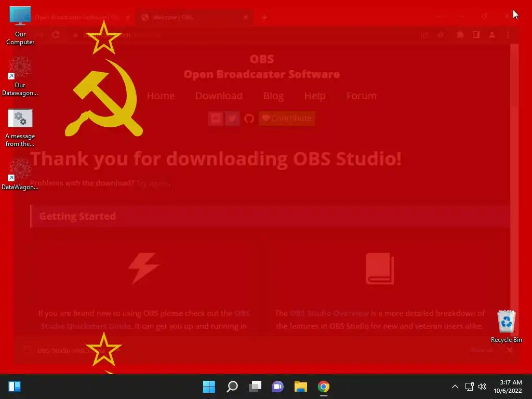Open the OBS Blog
This screenshot has width=532, height=399.
tap(273, 96)
